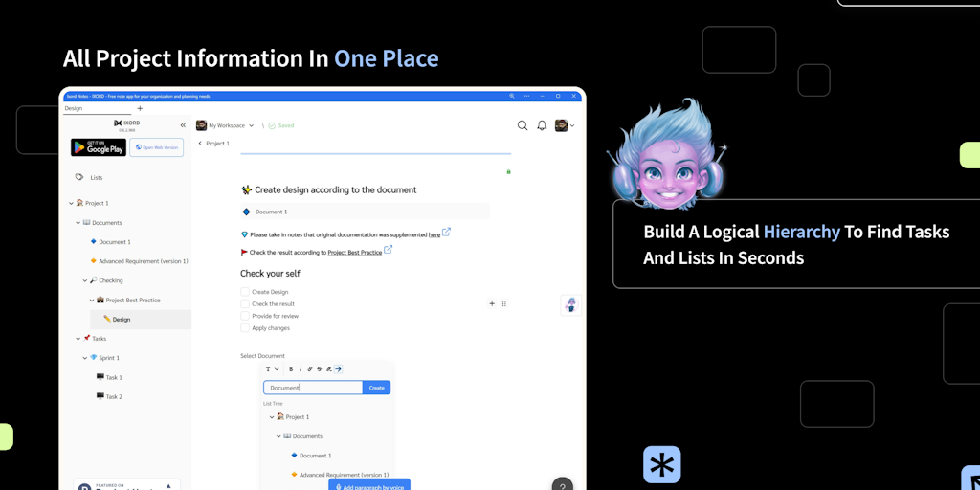
Task: Follow the 'Project Best Practice' hyperlink in the note
Action: (x=355, y=253)
